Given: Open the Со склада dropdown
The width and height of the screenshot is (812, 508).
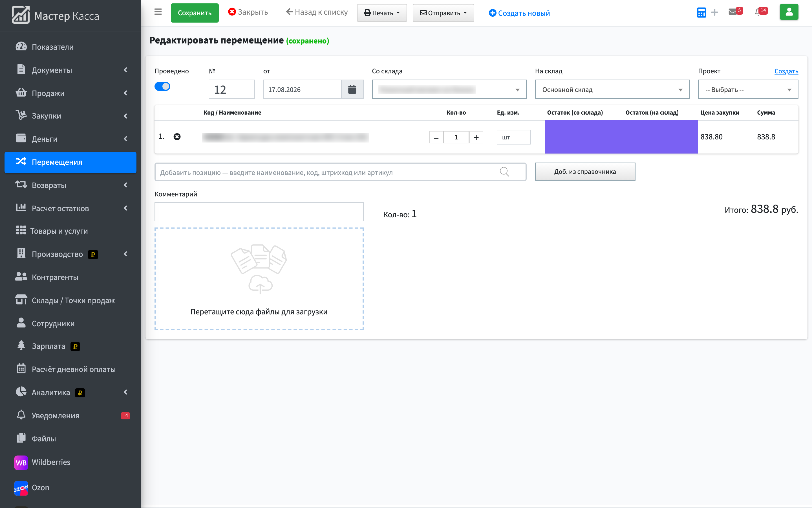Looking at the screenshot, I should (x=449, y=89).
